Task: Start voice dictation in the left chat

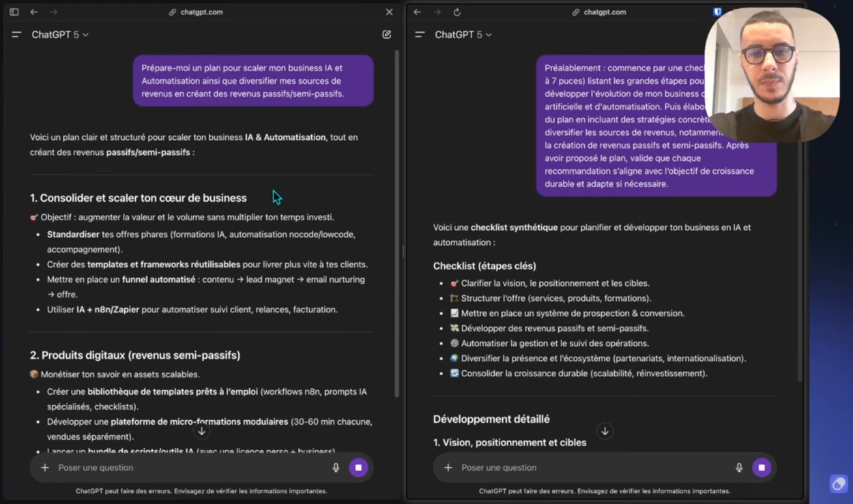Action: click(x=336, y=467)
